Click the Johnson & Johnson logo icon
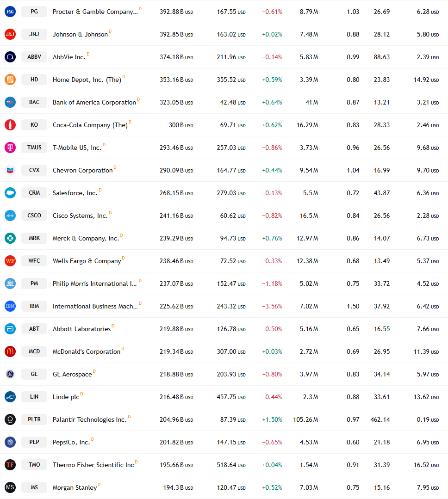This screenshot has height=499, width=448. point(10,34)
